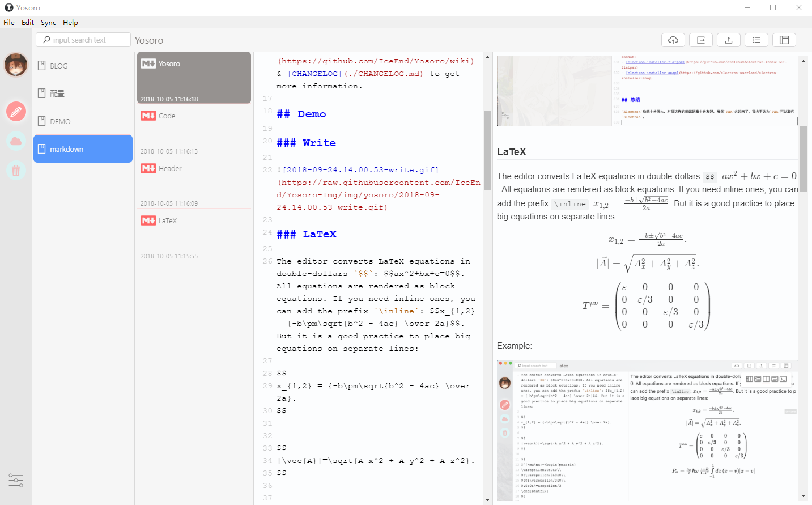Click the preview scrollbar down arrow
Screen dimensions: 812x505
(803, 496)
